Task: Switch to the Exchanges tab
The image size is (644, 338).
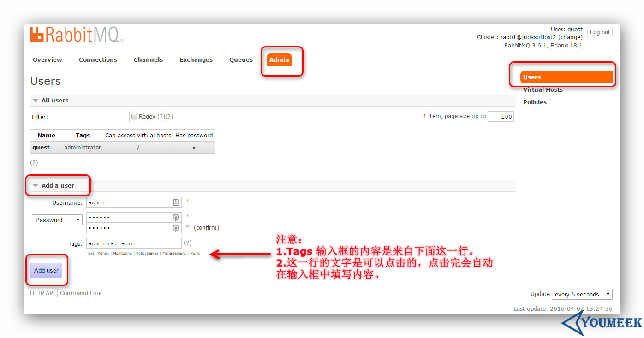Action: [x=196, y=59]
